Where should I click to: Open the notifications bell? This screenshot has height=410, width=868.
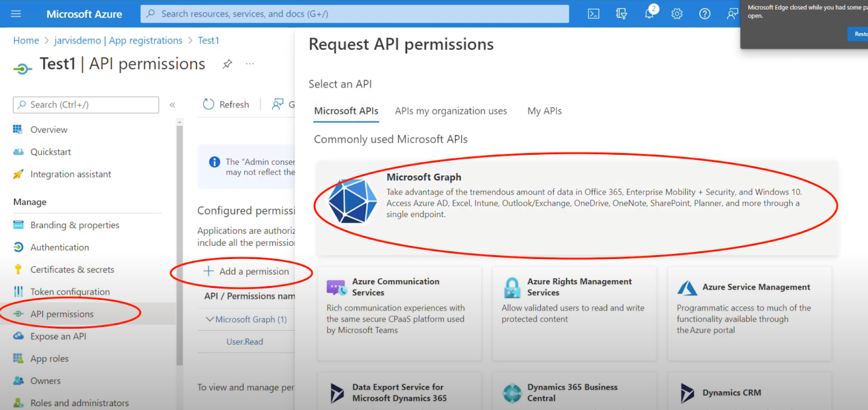click(x=649, y=14)
